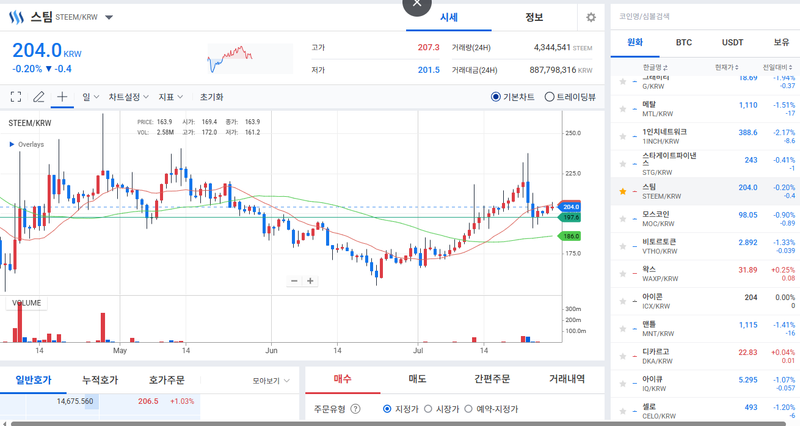This screenshot has width=800, height=426.
Task: Open the settings gear icon
Action: [x=591, y=17]
